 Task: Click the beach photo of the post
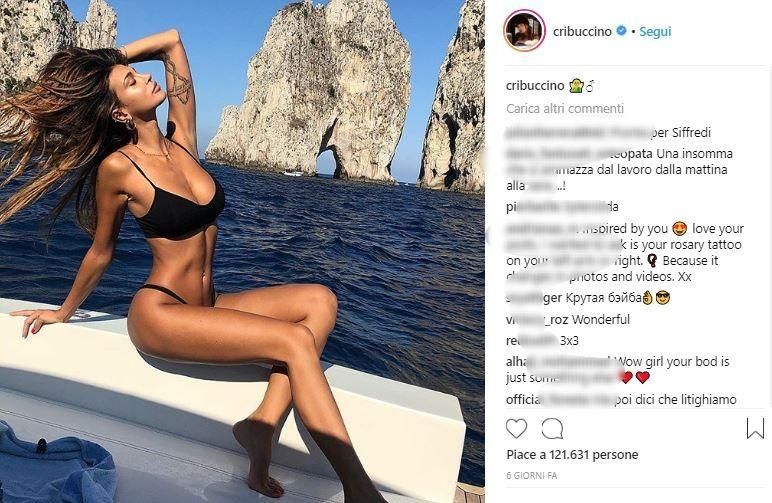242,252
